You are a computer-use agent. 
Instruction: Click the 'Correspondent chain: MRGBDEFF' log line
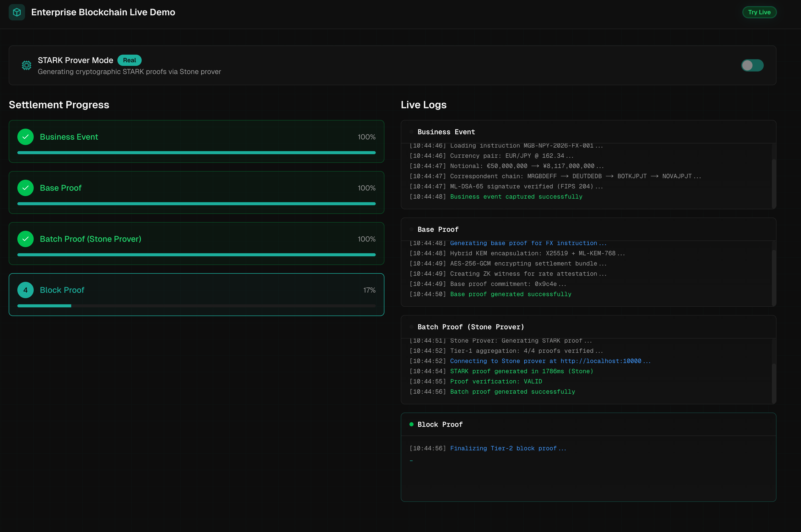[555, 176]
